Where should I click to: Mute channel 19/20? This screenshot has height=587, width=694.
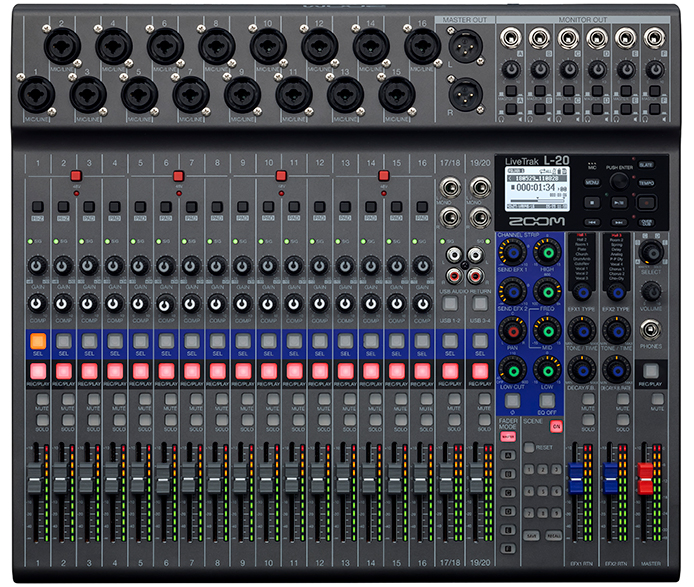(484, 399)
